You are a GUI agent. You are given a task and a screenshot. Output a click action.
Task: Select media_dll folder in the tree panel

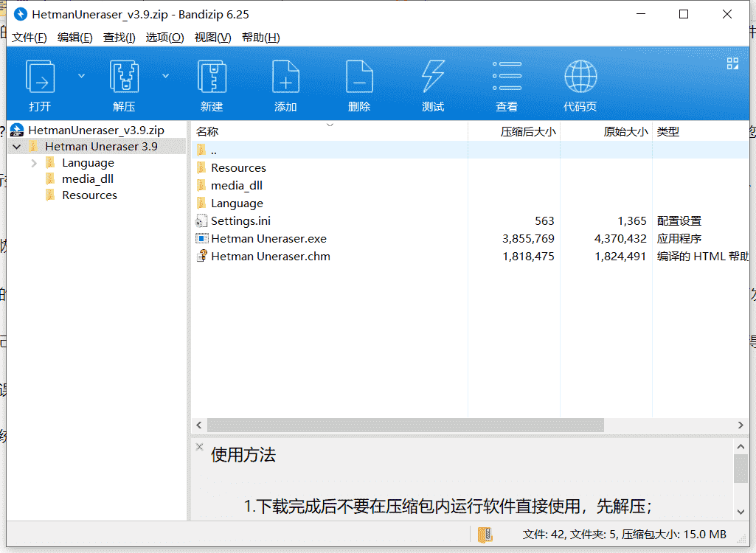coord(88,179)
